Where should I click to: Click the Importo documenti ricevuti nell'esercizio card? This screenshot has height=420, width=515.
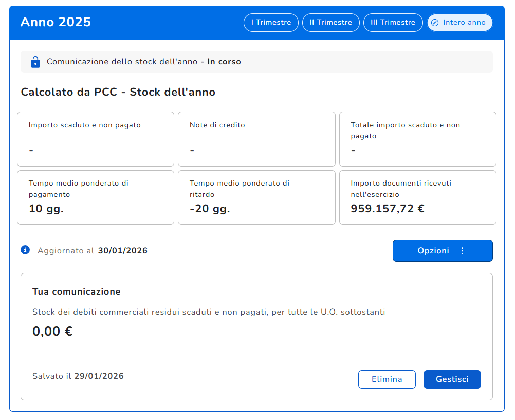click(417, 197)
